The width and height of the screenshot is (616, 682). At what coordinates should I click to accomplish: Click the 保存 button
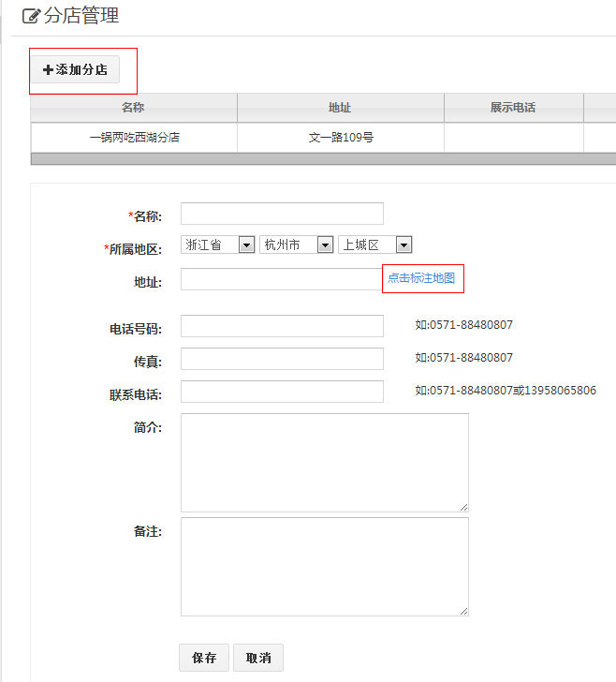click(204, 658)
